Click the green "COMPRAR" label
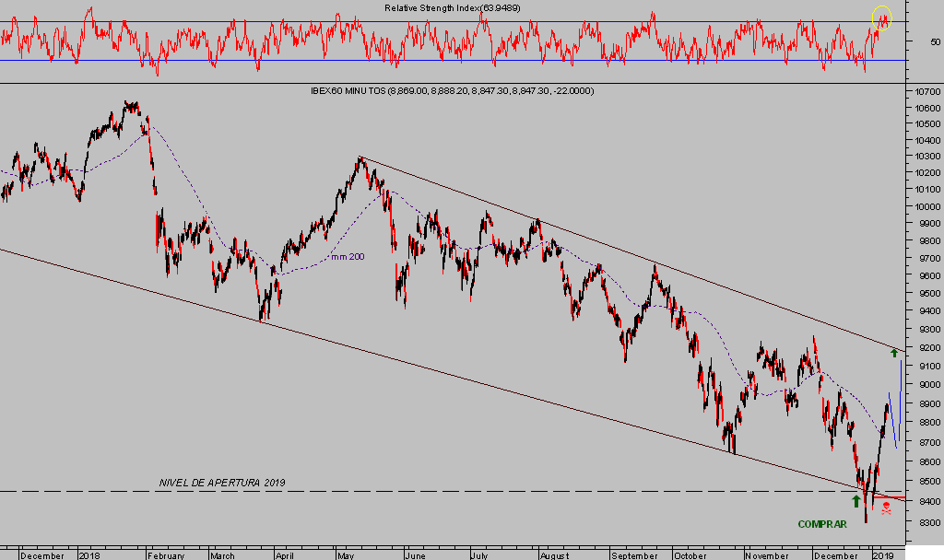Viewport: 944px width, 560px height. (x=822, y=524)
